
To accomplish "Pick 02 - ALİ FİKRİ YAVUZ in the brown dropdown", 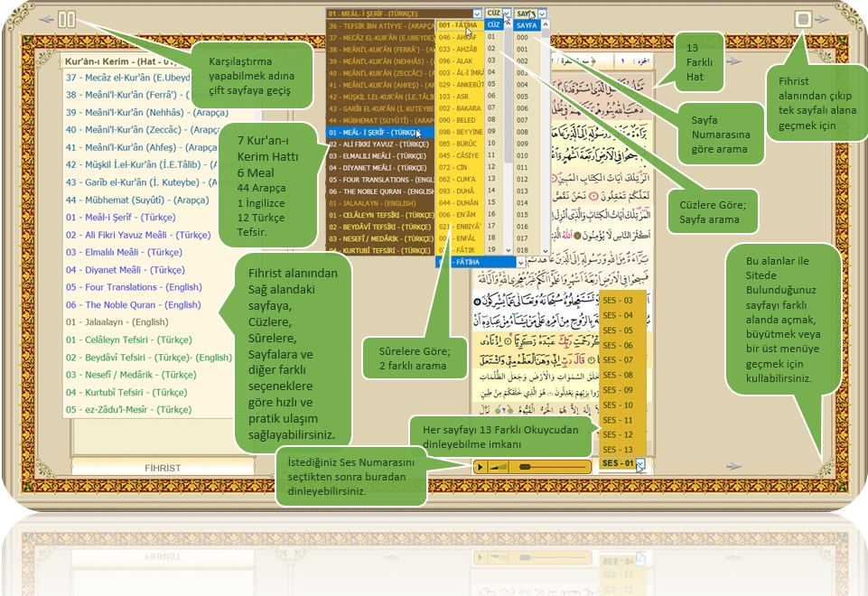I will [x=381, y=144].
